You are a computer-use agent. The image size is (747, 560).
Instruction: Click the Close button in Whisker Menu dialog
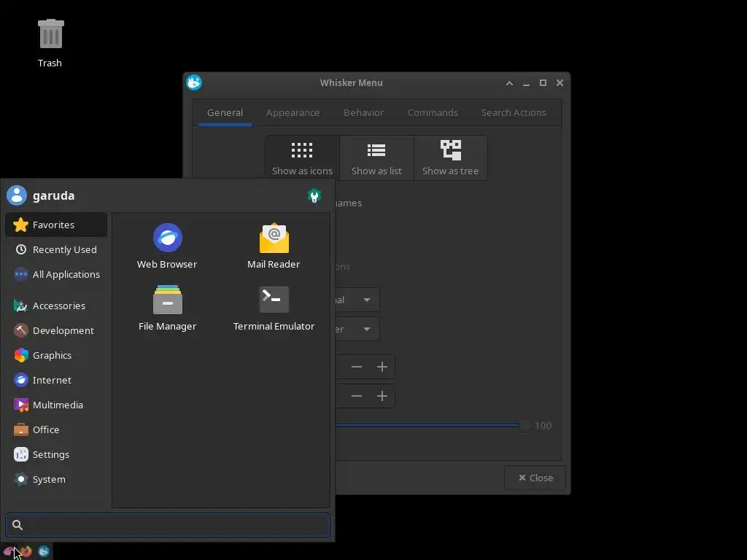tap(535, 478)
